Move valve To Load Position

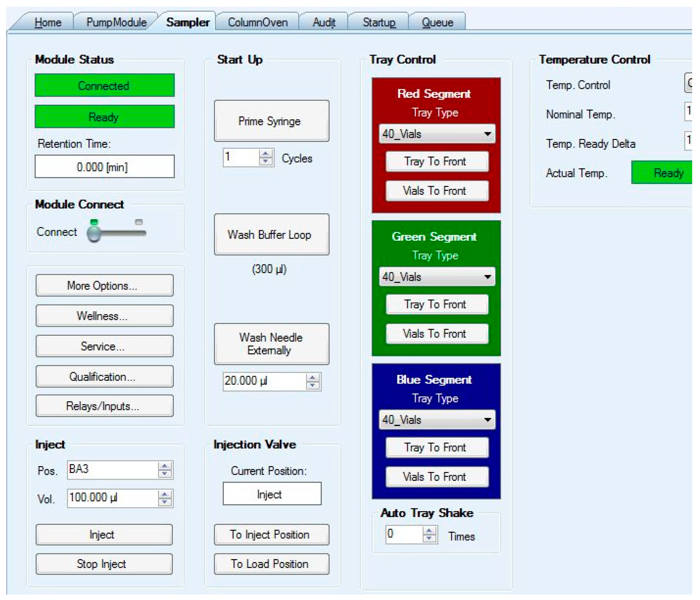(271, 564)
